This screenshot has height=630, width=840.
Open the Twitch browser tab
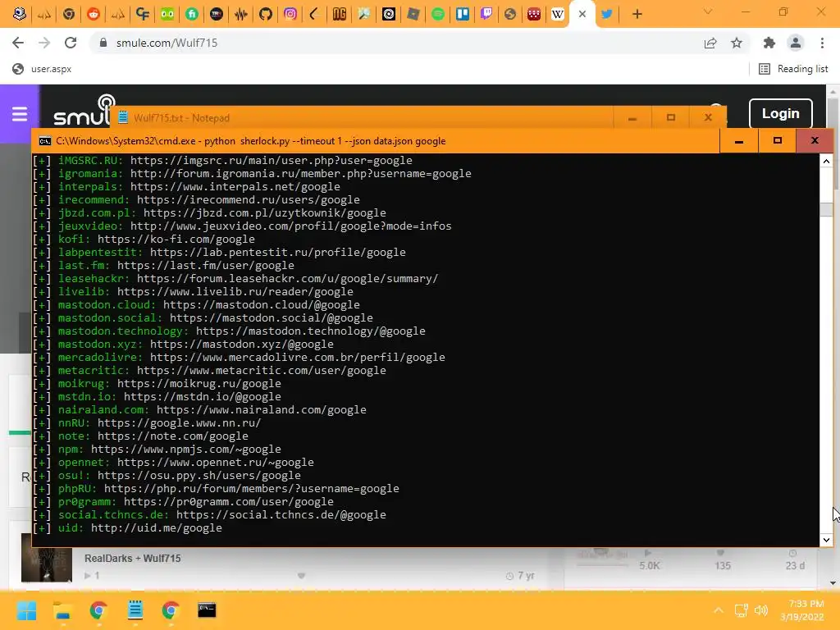pos(486,14)
